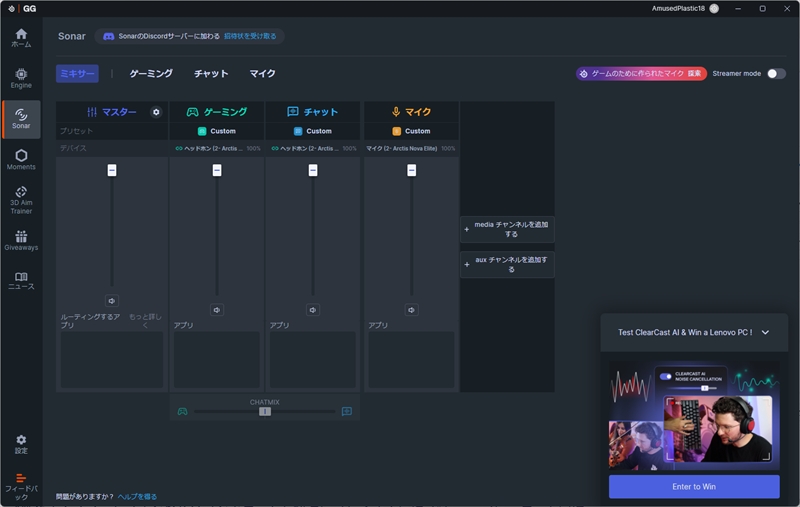Click the Enter to Win button
The width and height of the screenshot is (800, 507).
[694, 487]
